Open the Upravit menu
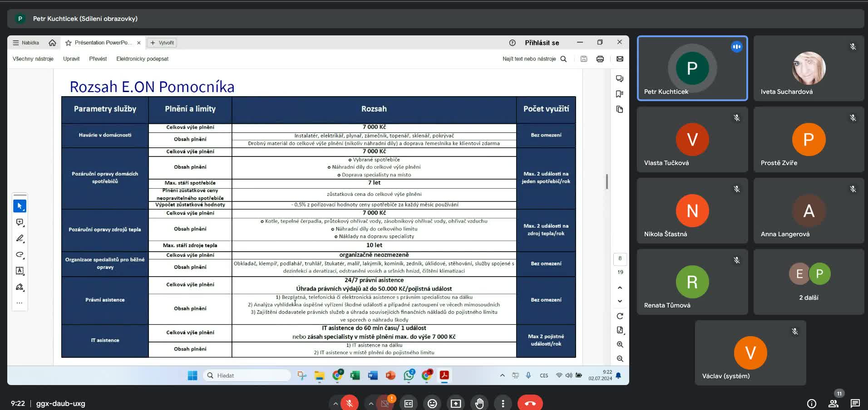The image size is (868, 410). (71, 59)
